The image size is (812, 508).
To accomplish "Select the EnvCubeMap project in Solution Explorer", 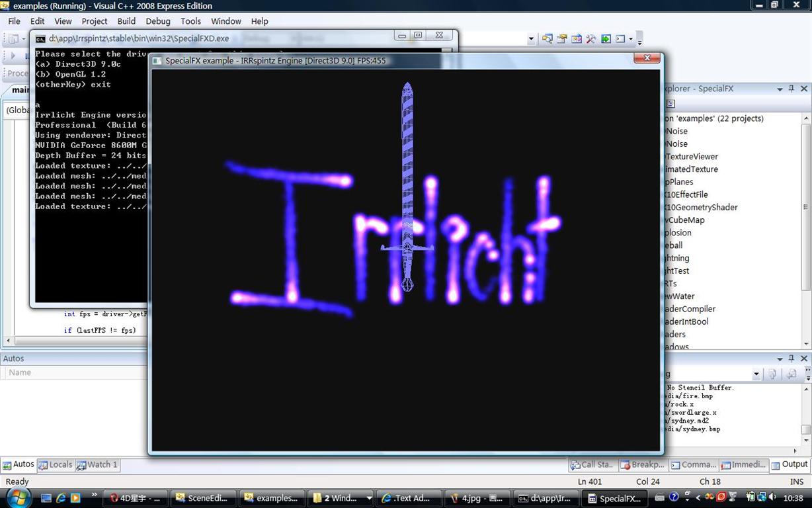I will tap(684, 220).
